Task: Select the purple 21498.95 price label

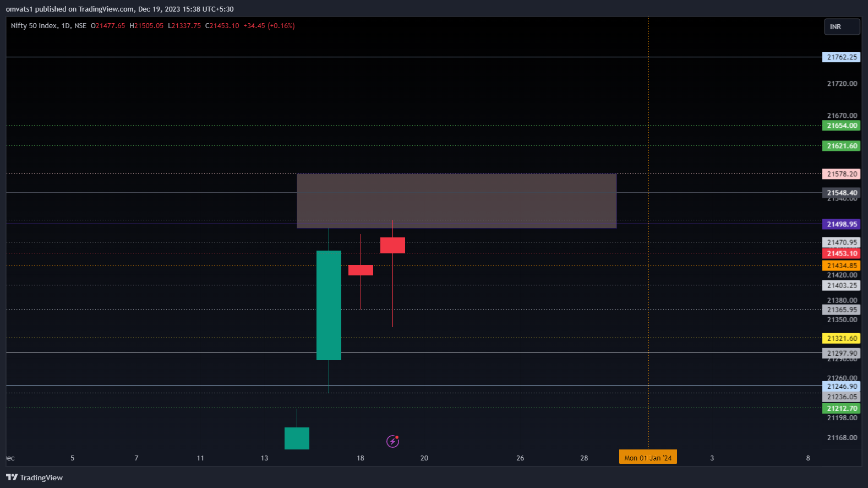Action: tap(841, 224)
